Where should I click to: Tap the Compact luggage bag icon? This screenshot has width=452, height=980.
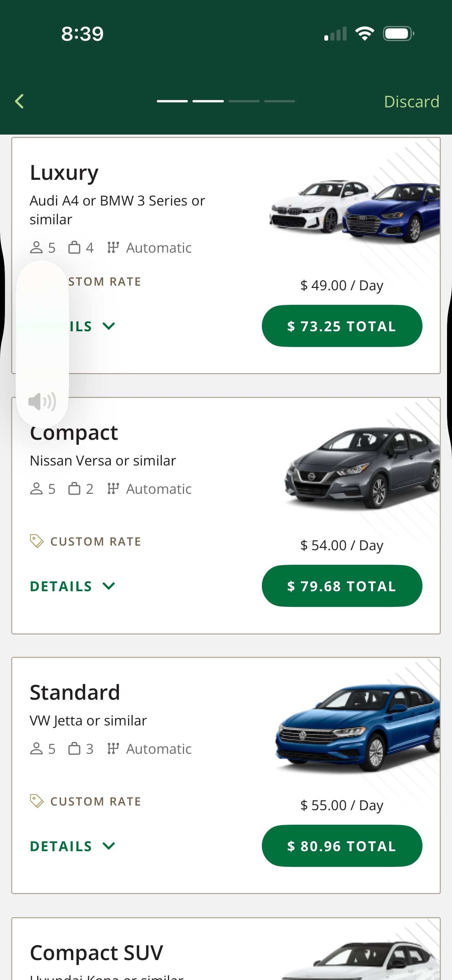pos(74,489)
